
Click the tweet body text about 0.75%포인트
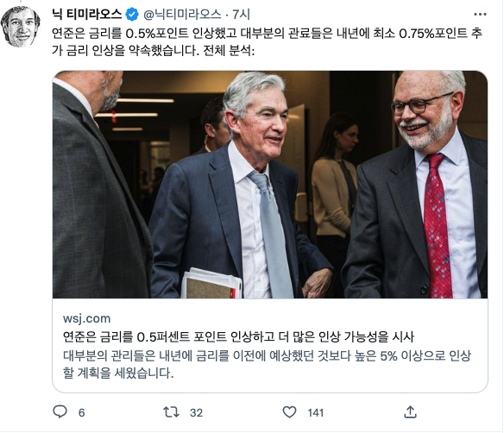pyautogui.click(x=268, y=41)
